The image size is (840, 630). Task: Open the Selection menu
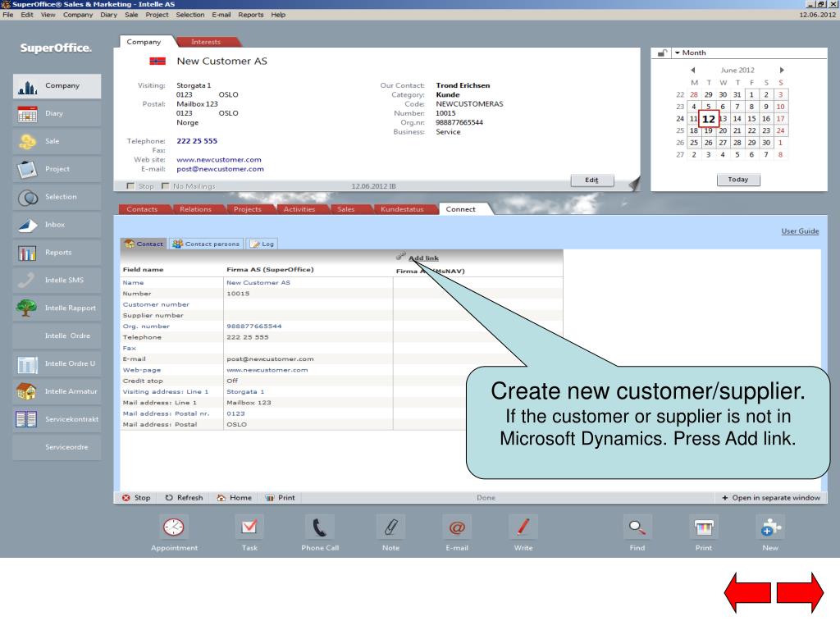click(190, 15)
